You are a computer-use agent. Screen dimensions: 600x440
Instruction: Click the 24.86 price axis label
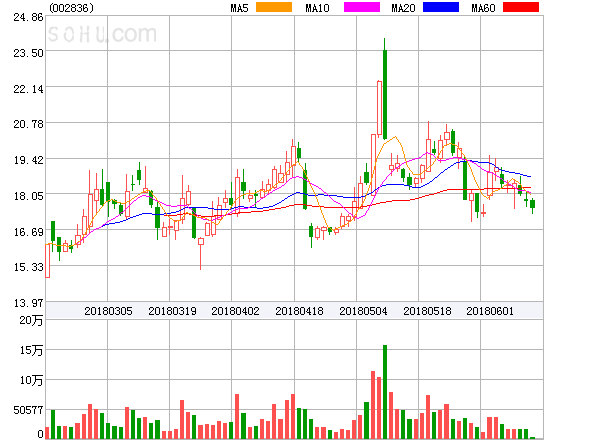(x=28, y=17)
